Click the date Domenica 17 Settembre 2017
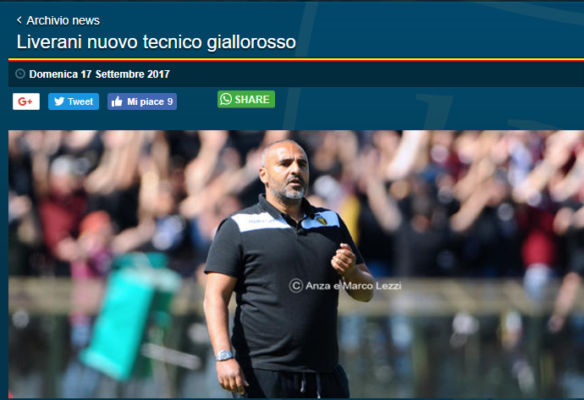The width and height of the screenshot is (584, 400). [99, 74]
